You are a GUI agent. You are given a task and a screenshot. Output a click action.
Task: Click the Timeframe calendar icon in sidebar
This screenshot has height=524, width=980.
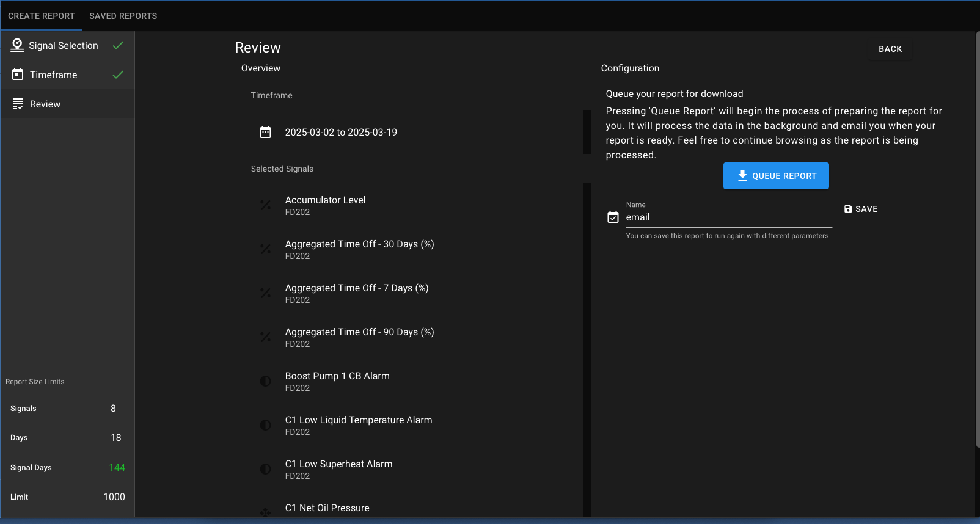click(18, 75)
